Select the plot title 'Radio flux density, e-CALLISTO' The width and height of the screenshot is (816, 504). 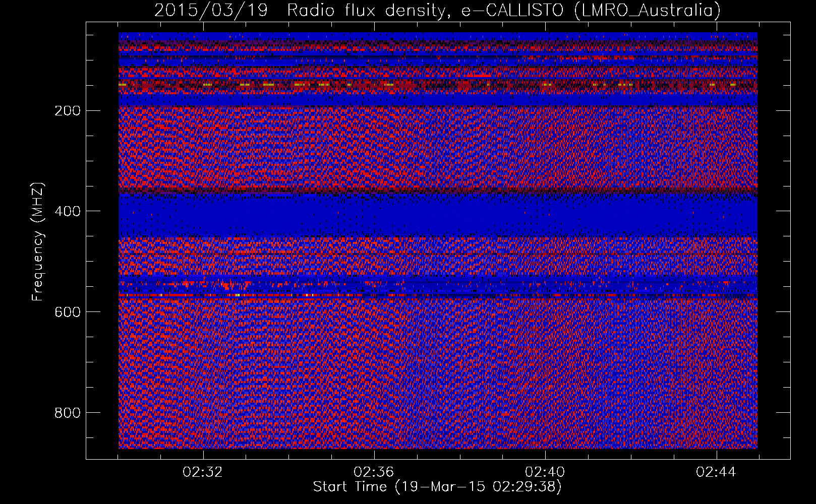click(425, 10)
